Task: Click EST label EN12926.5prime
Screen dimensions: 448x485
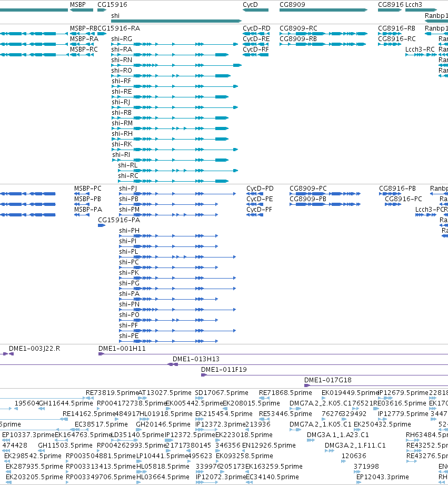Action: tap(269, 446)
